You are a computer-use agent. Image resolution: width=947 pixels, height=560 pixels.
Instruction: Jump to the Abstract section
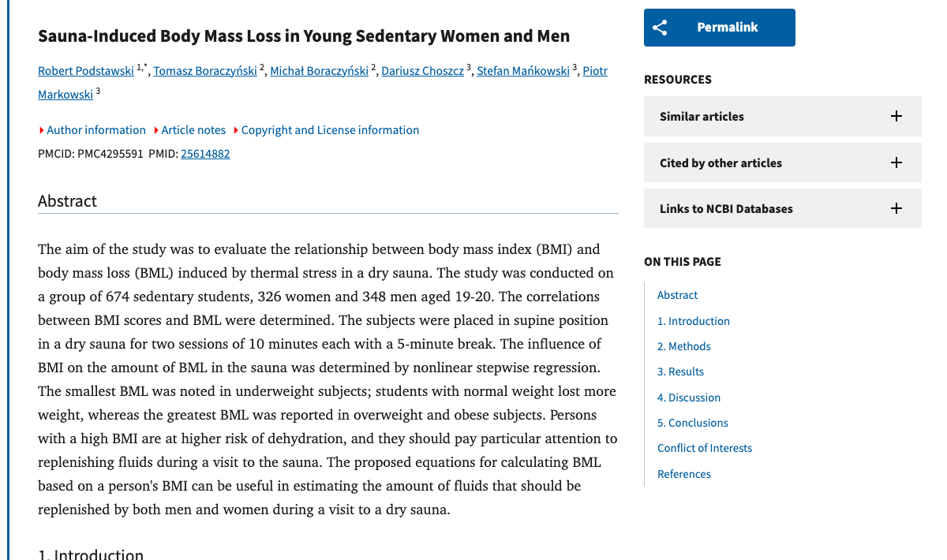[677, 294]
